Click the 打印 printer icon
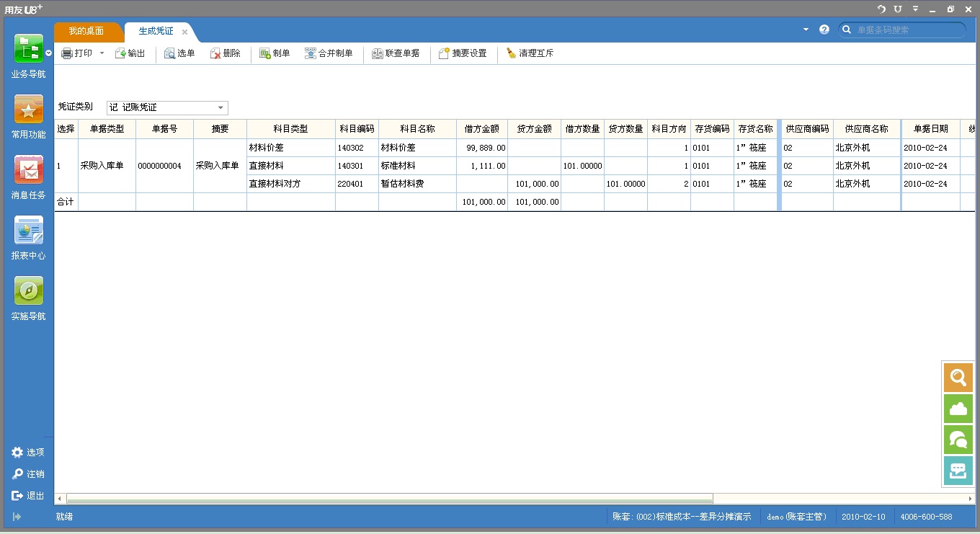 (67, 53)
